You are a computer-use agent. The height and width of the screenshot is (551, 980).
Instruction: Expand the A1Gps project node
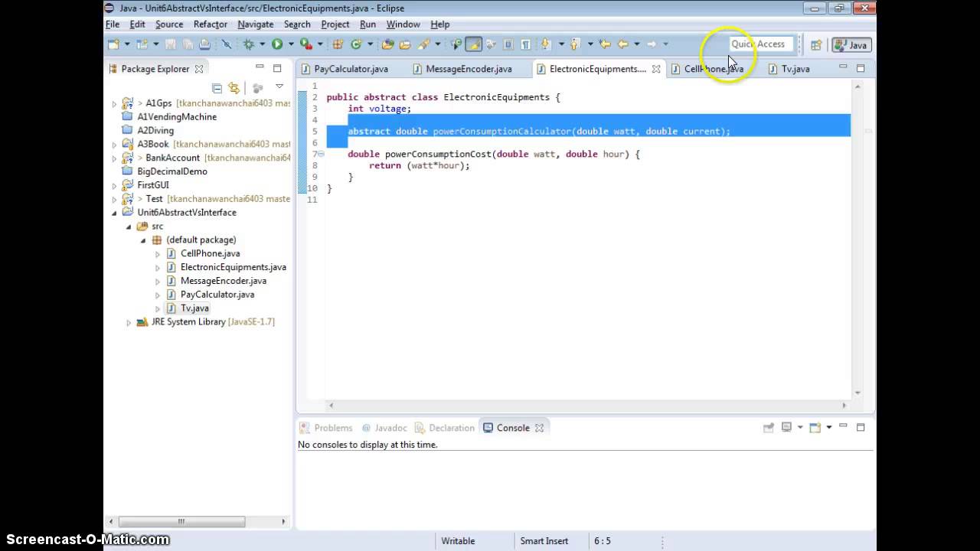[x=115, y=103]
